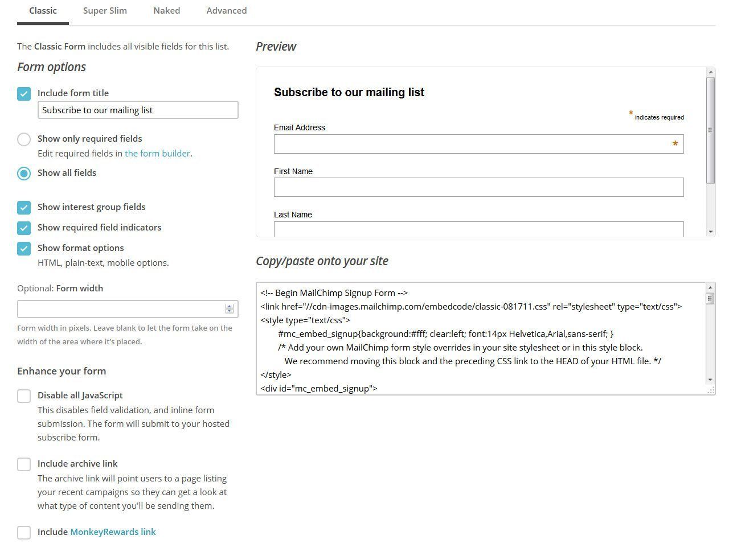Image resolution: width=733 pixels, height=560 pixels.
Task: Toggle Show required field indicators checkbox
Action: click(x=24, y=228)
